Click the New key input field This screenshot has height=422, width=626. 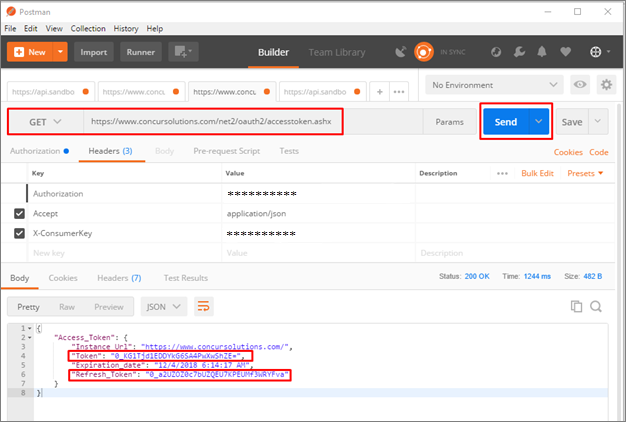124,253
